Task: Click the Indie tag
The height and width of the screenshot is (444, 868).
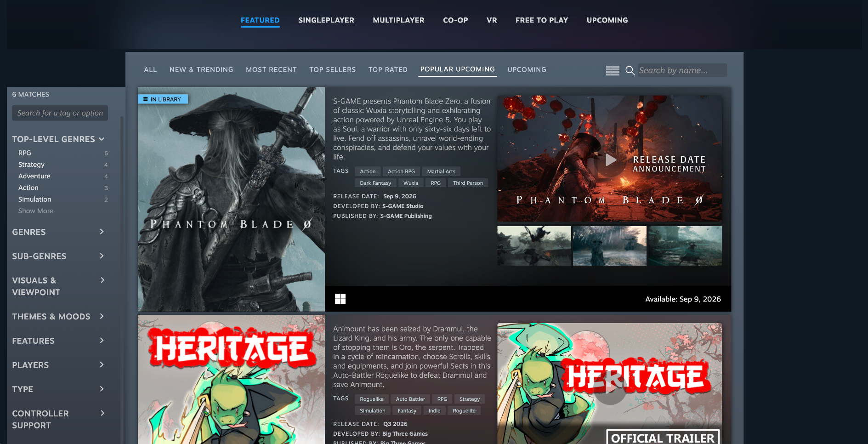Action: pos(434,410)
